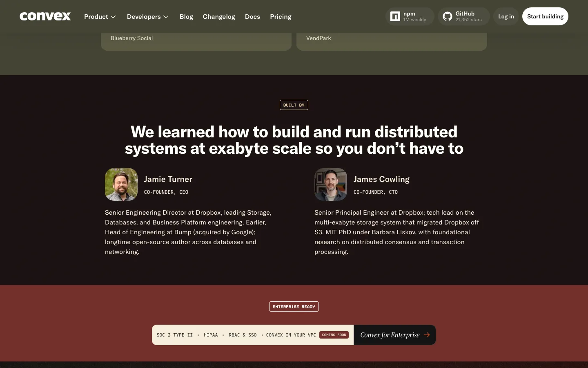Click the Log in button
Viewport: 588px width, 368px height.
[506, 16]
